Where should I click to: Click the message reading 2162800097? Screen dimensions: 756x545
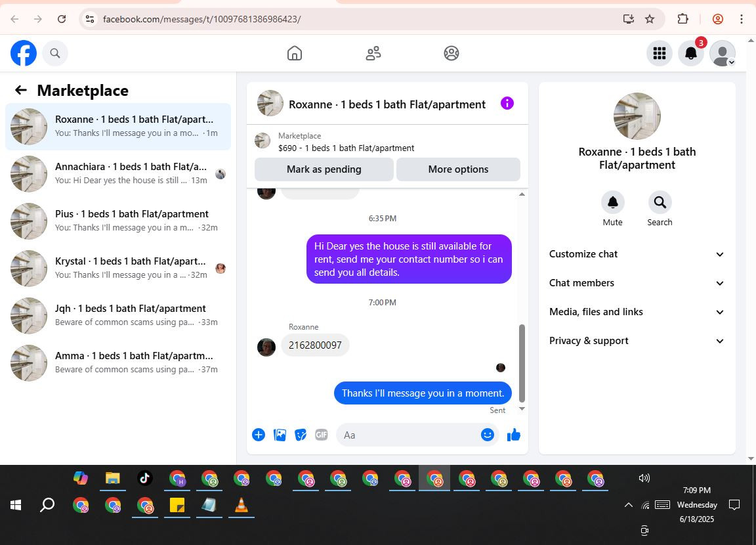point(315,345)
